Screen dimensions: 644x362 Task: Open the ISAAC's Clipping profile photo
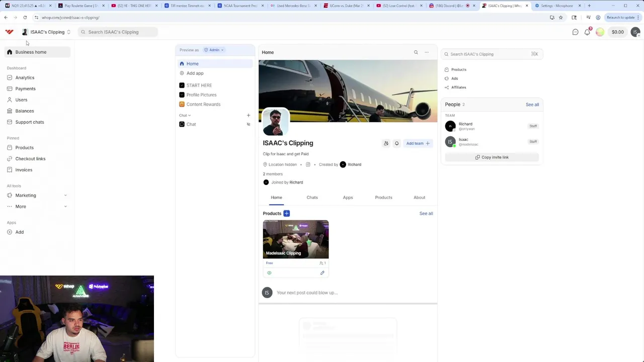(x=275, y=122)
